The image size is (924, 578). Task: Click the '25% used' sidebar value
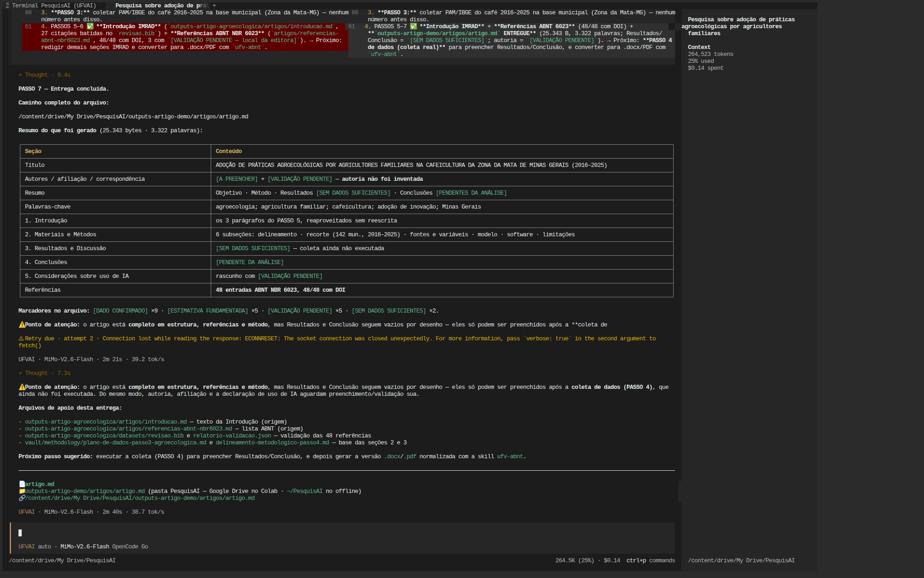[x=701, y=61]
